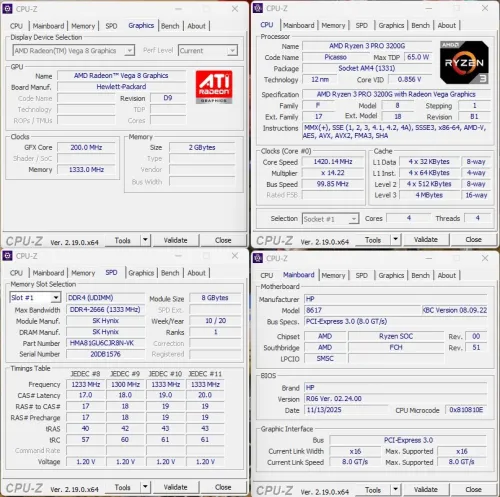Expand the Tools dropdown arrow in the CPU window
Viewport: 500px width, 497px height.
[396, 239]
